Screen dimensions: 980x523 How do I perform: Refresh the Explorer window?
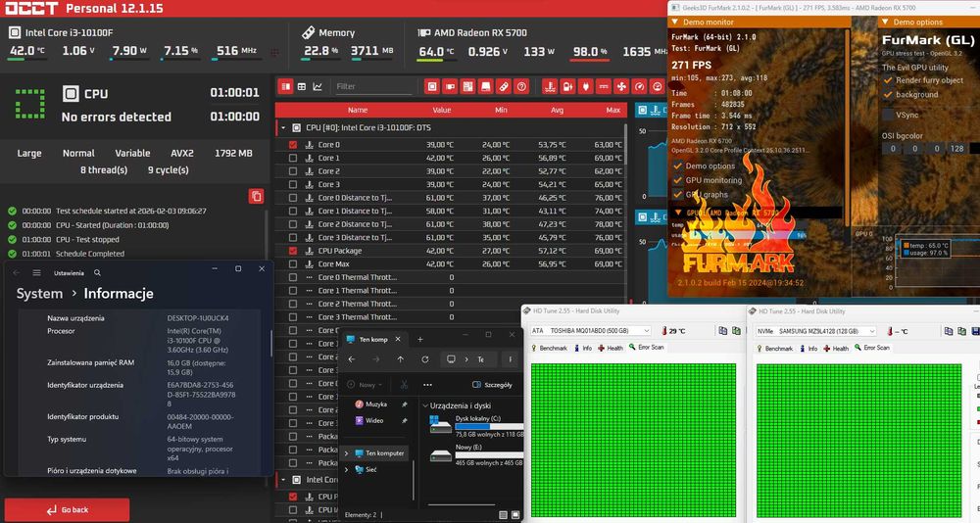pyautogui.click(x=425, y=359)
